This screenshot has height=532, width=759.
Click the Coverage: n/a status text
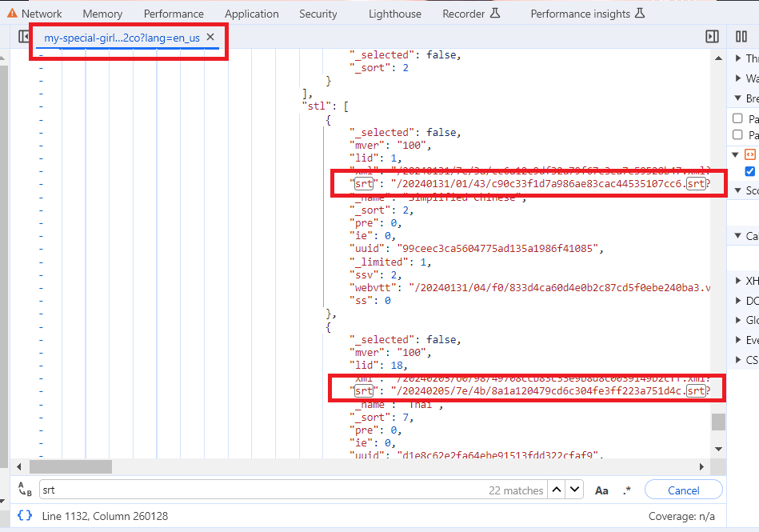(681, 516)
